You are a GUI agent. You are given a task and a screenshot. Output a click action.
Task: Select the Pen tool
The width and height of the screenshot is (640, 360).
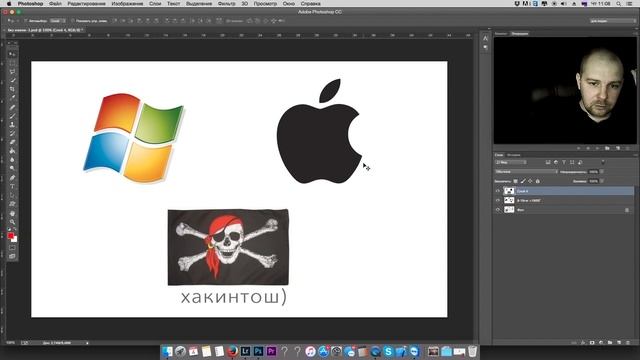coord(12,178)
